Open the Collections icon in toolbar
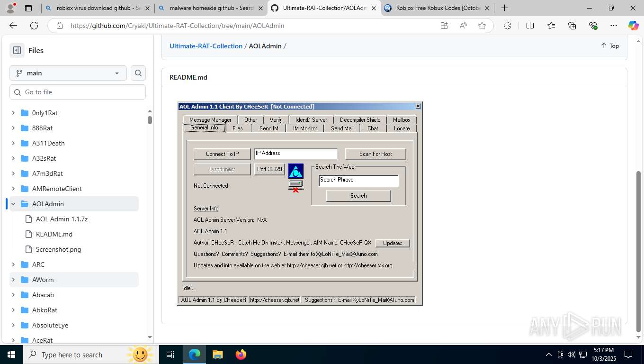 tap(572, 26)
